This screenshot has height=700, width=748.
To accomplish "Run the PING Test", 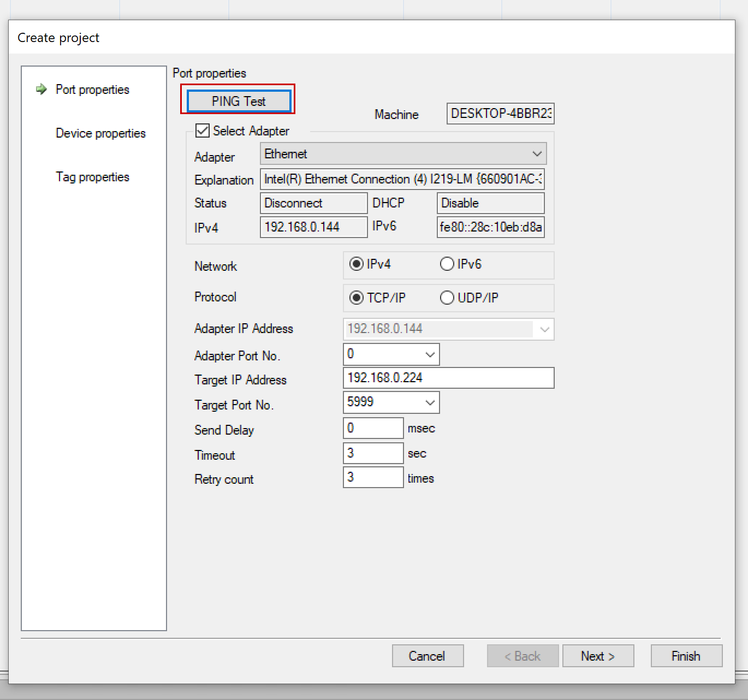I will (239, 101).
